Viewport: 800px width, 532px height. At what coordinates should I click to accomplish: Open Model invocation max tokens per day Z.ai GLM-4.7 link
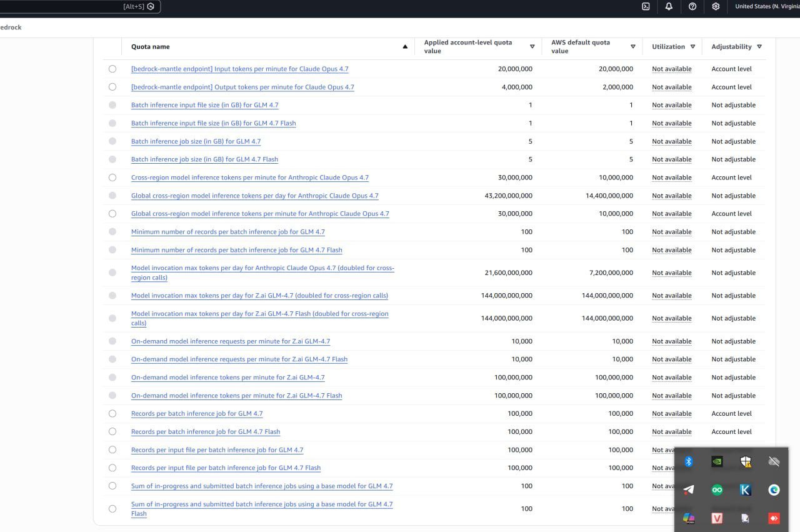[x=259, y=296]
